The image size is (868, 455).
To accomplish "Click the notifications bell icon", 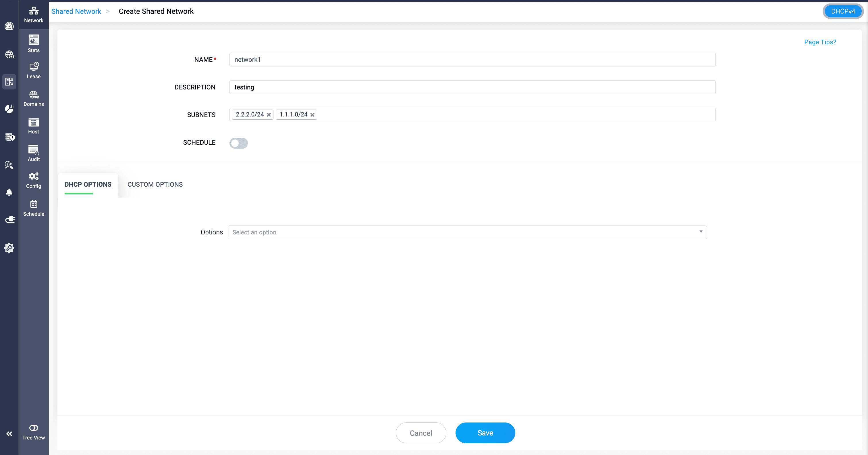I will [x=9, y=192].
